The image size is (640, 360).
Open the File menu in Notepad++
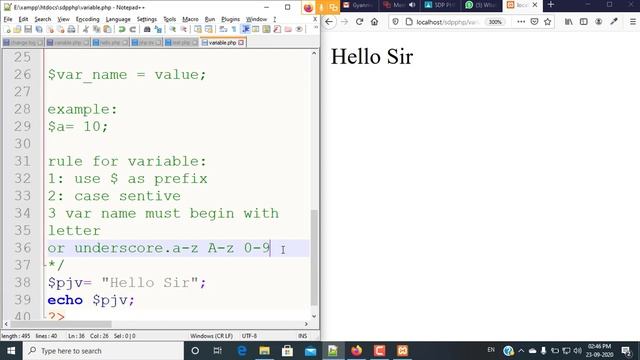(8, 19)
